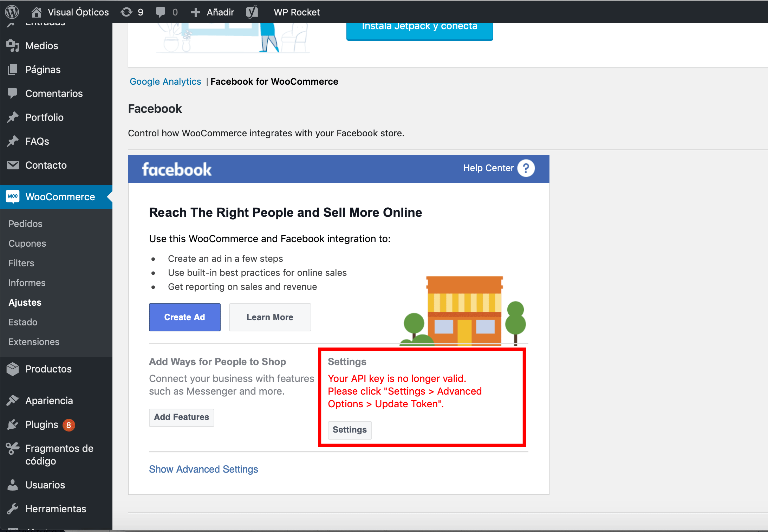
Task: Open Extensiones submenu item
Action: pos(34,342)
